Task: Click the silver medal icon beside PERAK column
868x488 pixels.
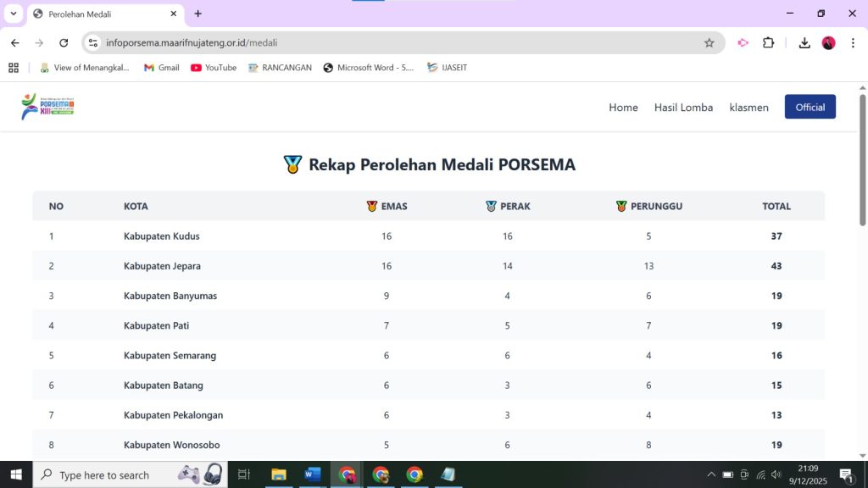Action: [490, 205]
